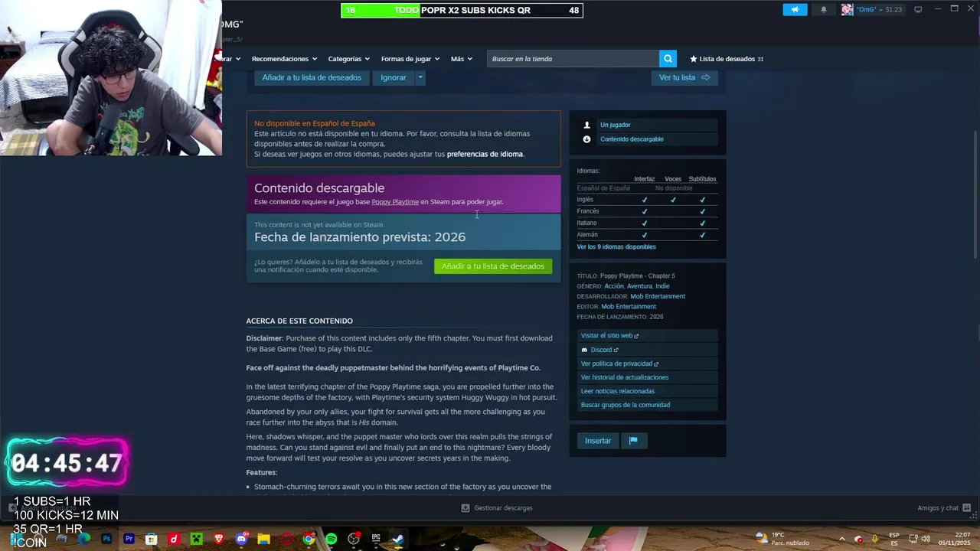Open Photoshop from the taskbar

[106, 539]
